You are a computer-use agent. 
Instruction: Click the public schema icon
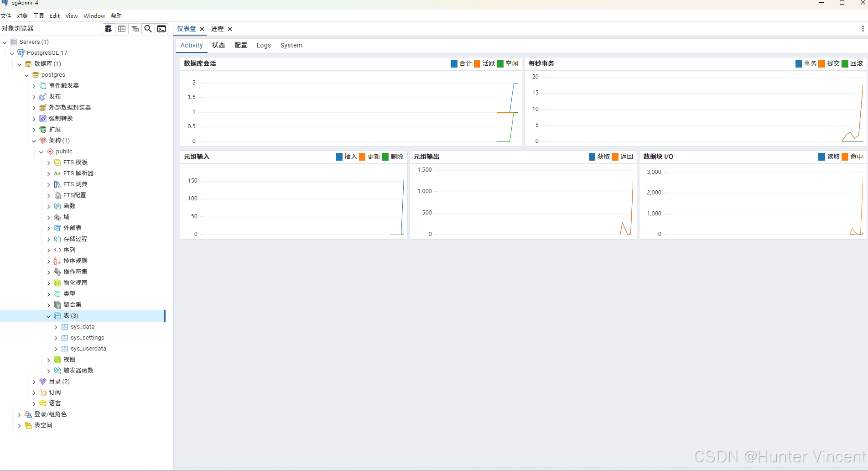tap(51, 151)
